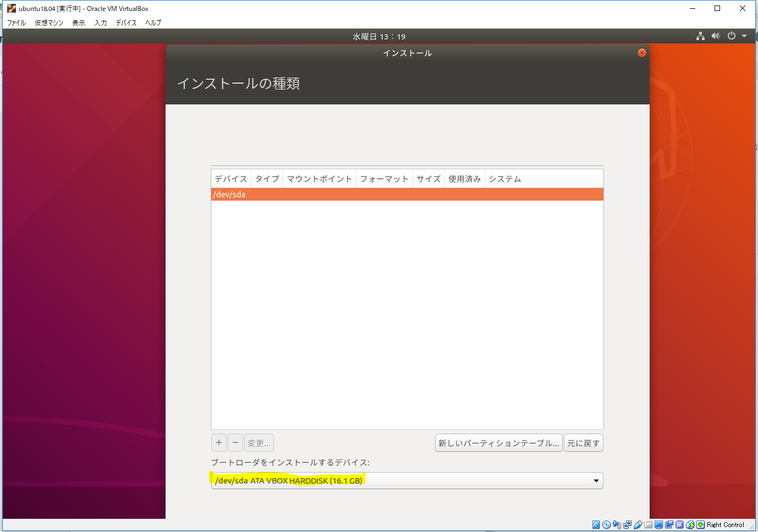The width and height of the screenshot is (758, 532).
Task: Click the display monitor status icon
Action: [x=658, y=525]
